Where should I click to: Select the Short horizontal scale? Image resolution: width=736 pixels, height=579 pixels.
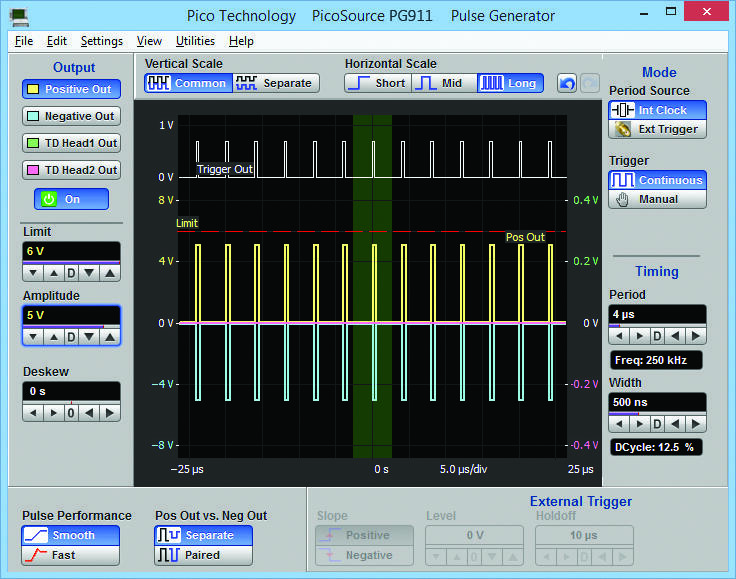pos(377,83)
